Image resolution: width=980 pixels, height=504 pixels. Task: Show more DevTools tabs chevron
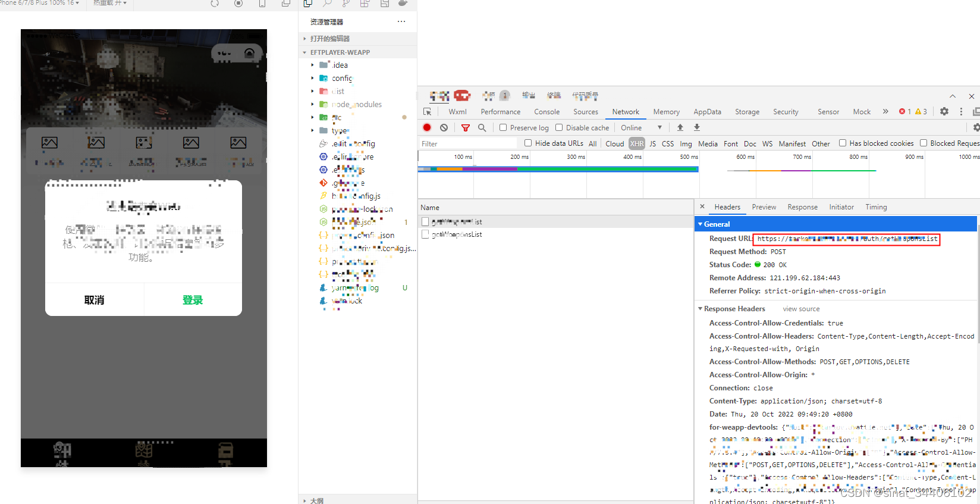(x=885, y=111)
